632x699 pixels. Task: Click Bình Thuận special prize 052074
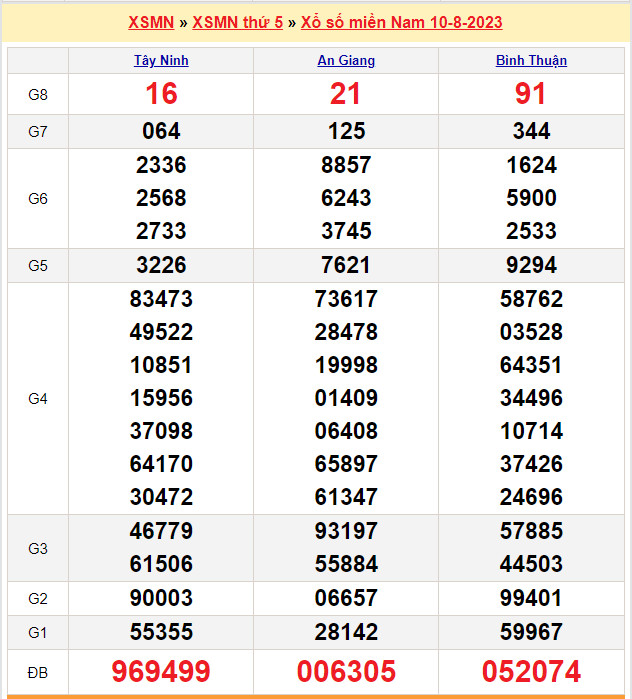(x=531, y=672)
